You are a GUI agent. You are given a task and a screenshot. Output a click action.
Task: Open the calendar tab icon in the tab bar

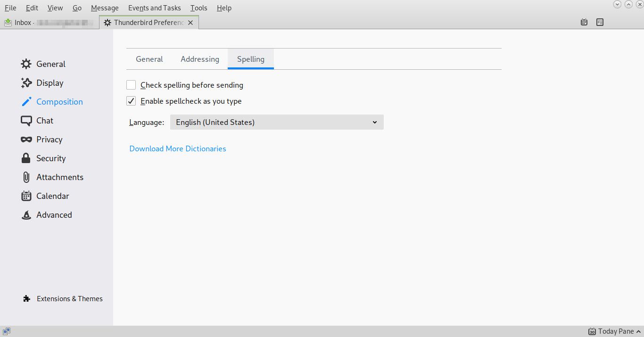point(584,22)
